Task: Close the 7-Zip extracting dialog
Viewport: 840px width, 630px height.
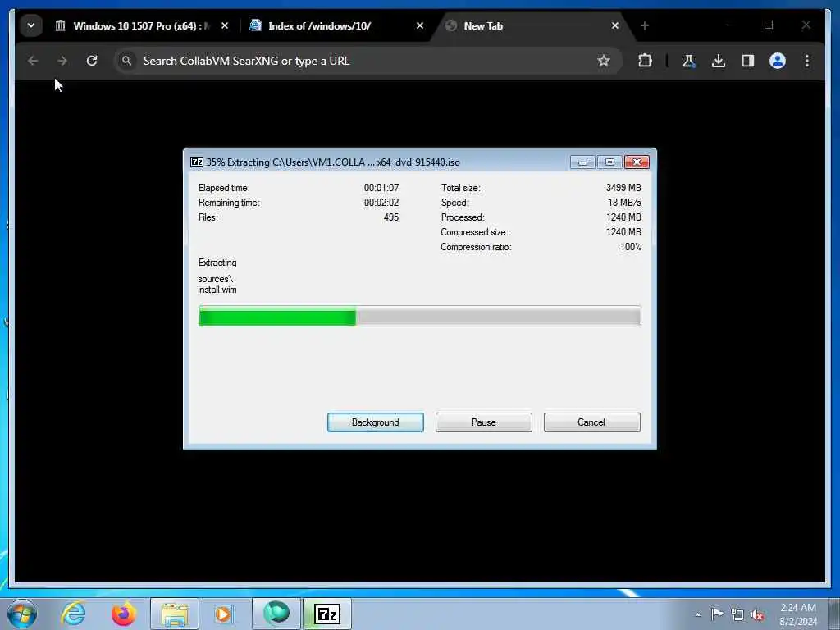Action: pos(637,162)
